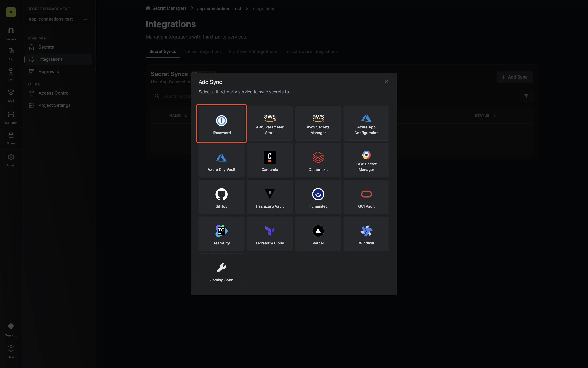Open Admin in the icon rail

(x=11, y=160)
